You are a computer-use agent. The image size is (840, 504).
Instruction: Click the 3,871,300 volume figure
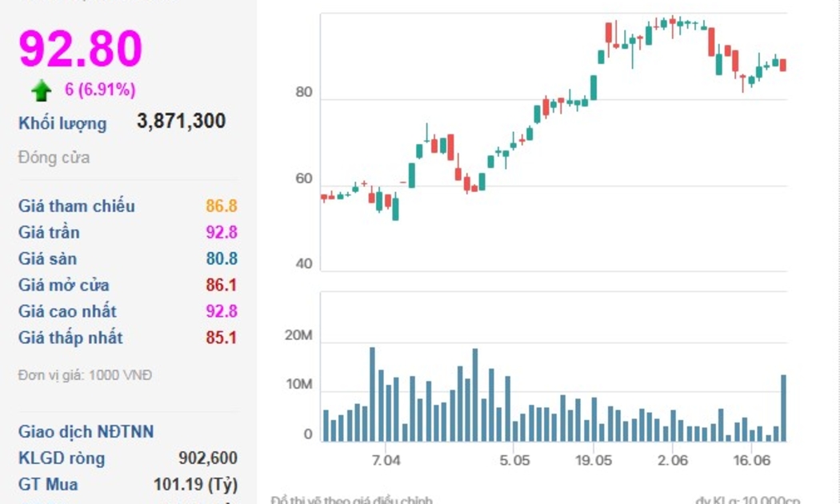coord(181,122)
